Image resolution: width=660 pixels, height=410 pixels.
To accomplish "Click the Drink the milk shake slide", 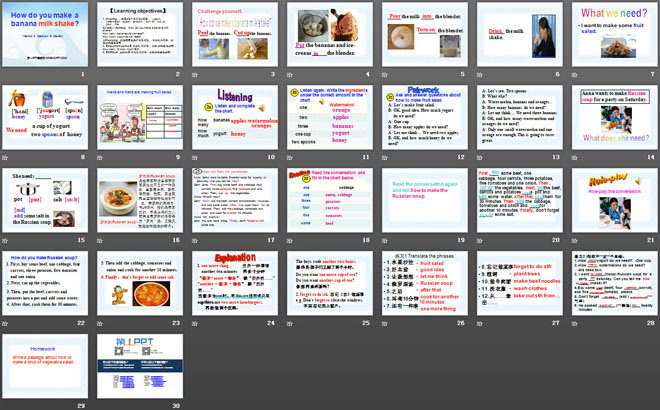I will click(x=516, y=37).
